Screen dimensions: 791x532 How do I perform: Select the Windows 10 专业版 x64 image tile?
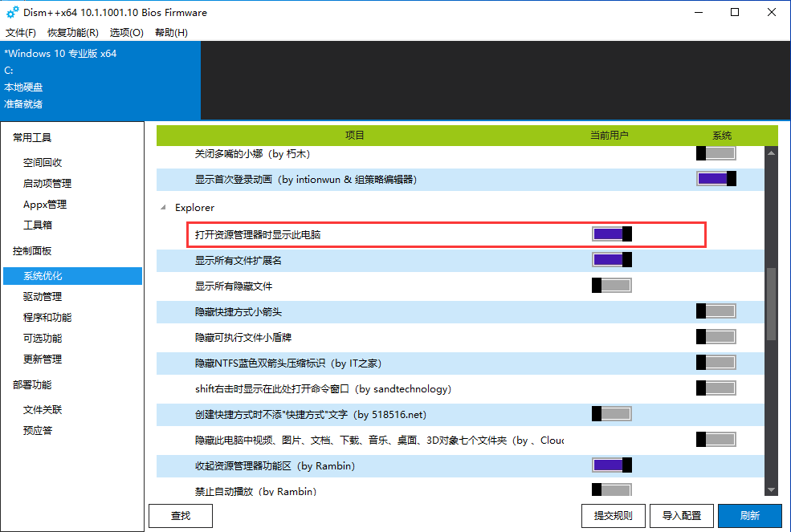[x=100, y=79]
